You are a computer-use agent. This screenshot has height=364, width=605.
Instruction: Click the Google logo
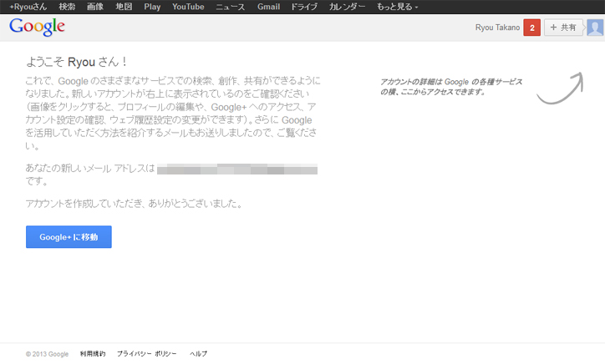(x=37, y=27)
